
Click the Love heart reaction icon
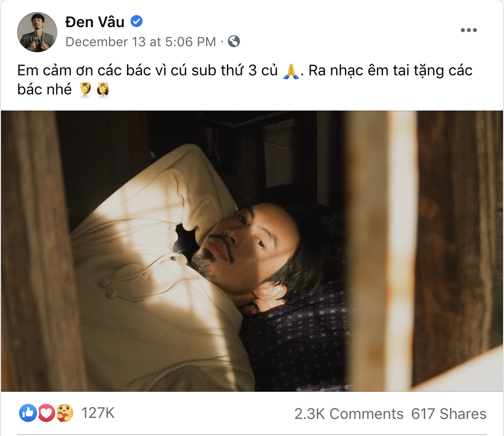[x=46, y=413]
